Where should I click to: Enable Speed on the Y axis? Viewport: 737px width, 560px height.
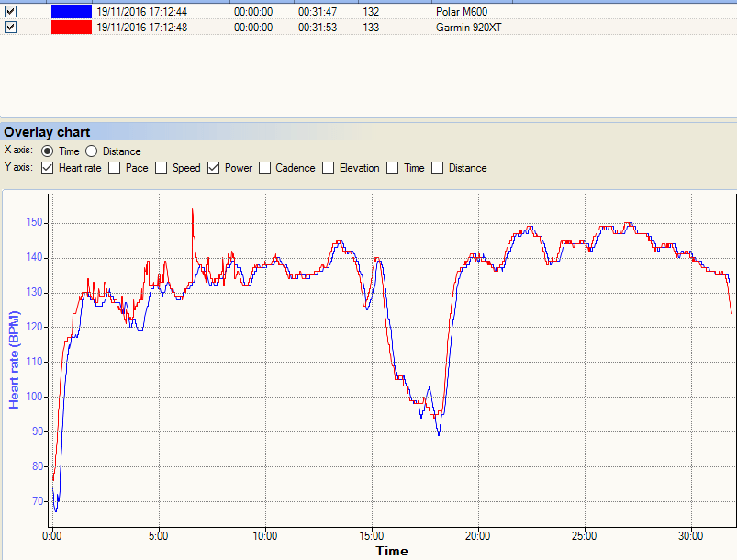[162, 167]
